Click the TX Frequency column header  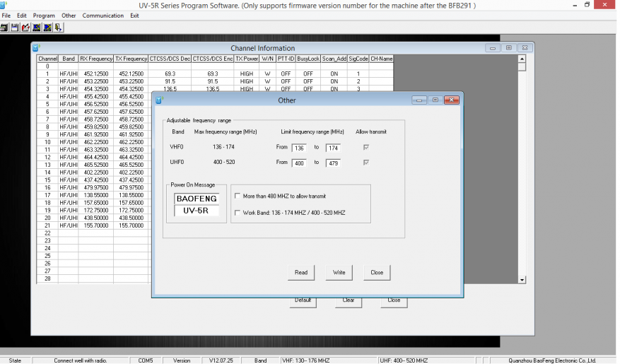pyautogui.click(x=131, y=59)
